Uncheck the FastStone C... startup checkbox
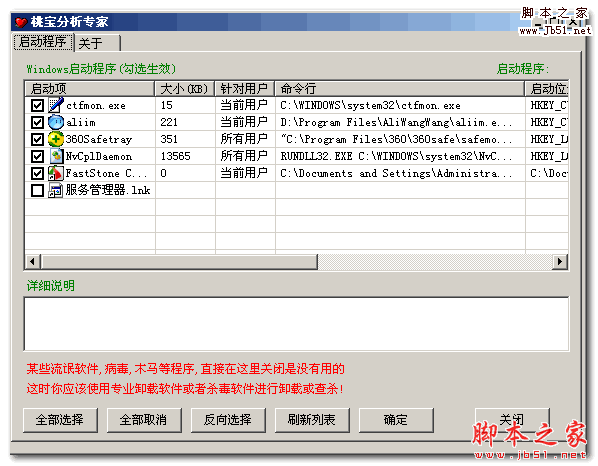 [37, 174]
